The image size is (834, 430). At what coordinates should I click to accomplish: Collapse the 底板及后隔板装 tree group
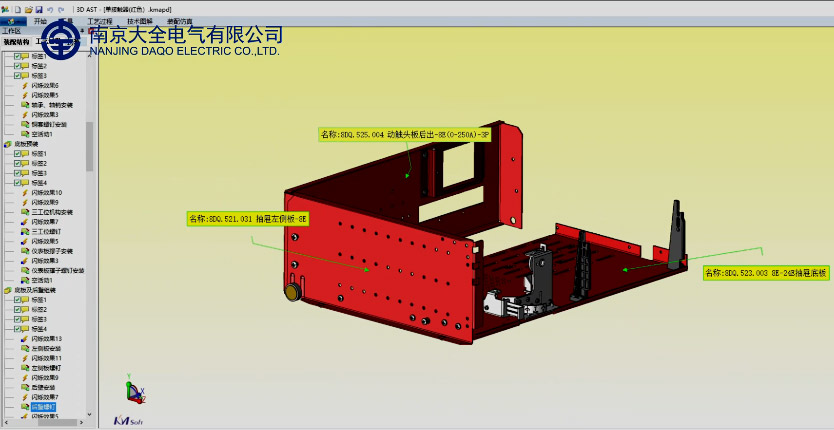click(x=5, y=290)
